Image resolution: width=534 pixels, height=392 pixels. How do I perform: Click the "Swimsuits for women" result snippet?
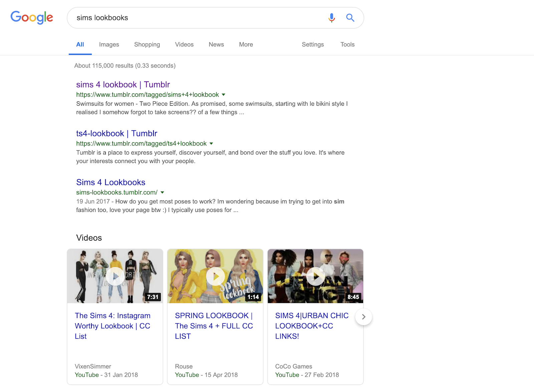(x=212, y=108)
